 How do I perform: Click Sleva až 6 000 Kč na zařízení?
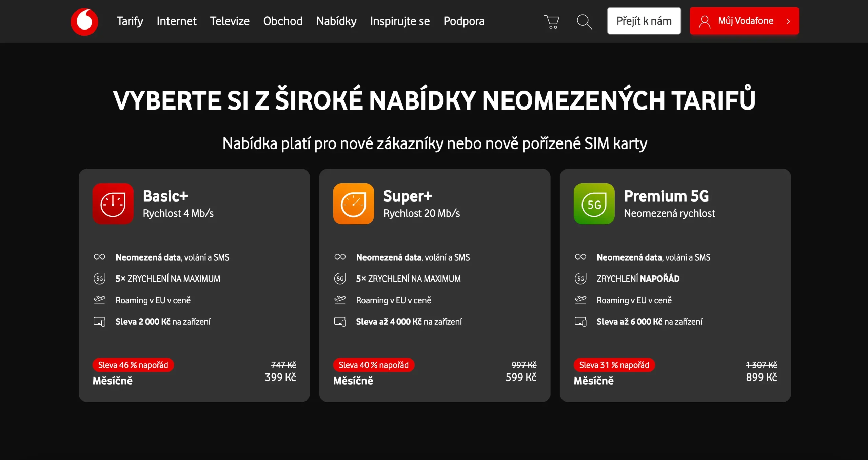coord(650,322)
